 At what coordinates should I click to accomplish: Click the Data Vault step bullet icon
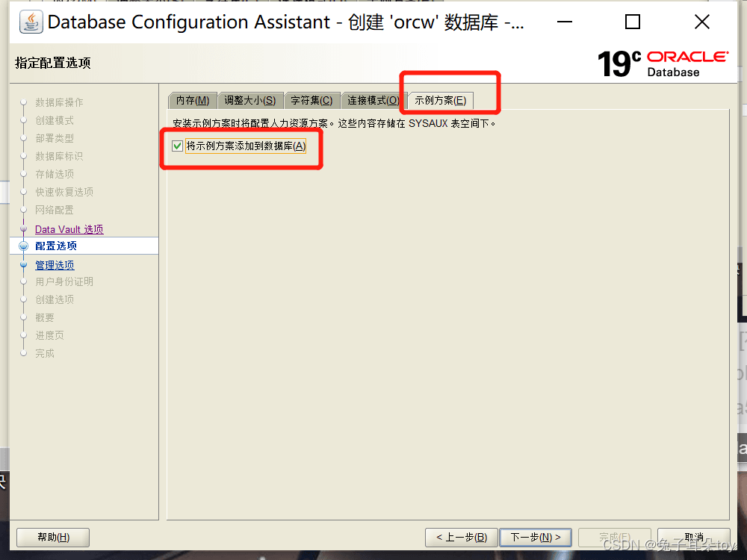click(x=23, y=228)
